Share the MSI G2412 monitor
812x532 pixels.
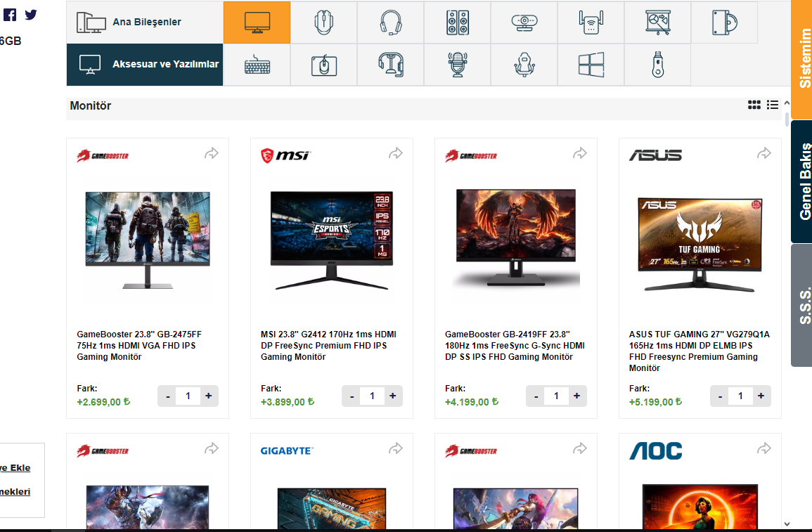point(396,153)
